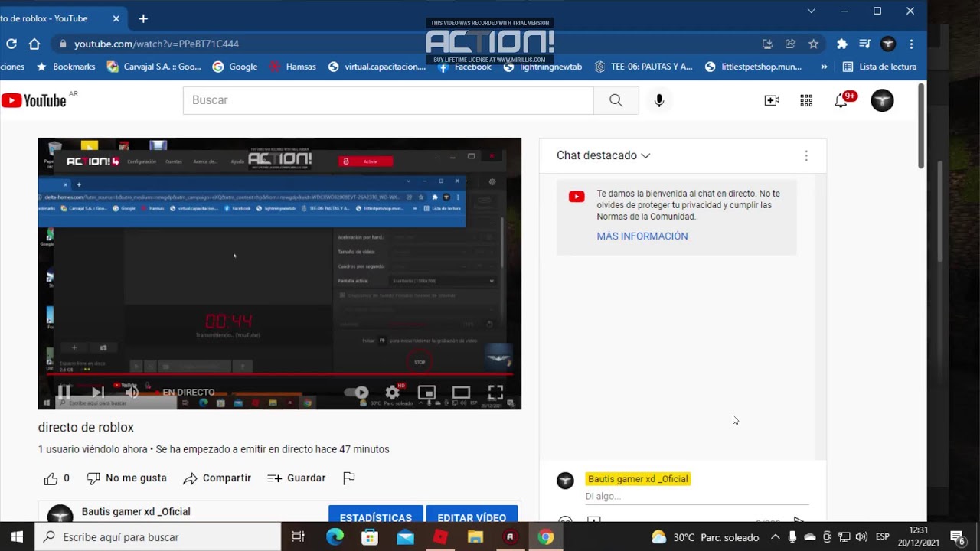Click the Di algo chat message field

696,496
